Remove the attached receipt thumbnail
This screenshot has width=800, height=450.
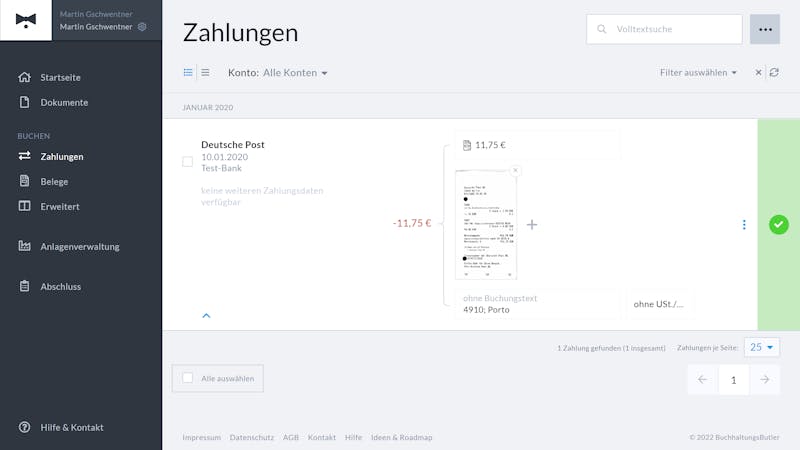[515, 170]
